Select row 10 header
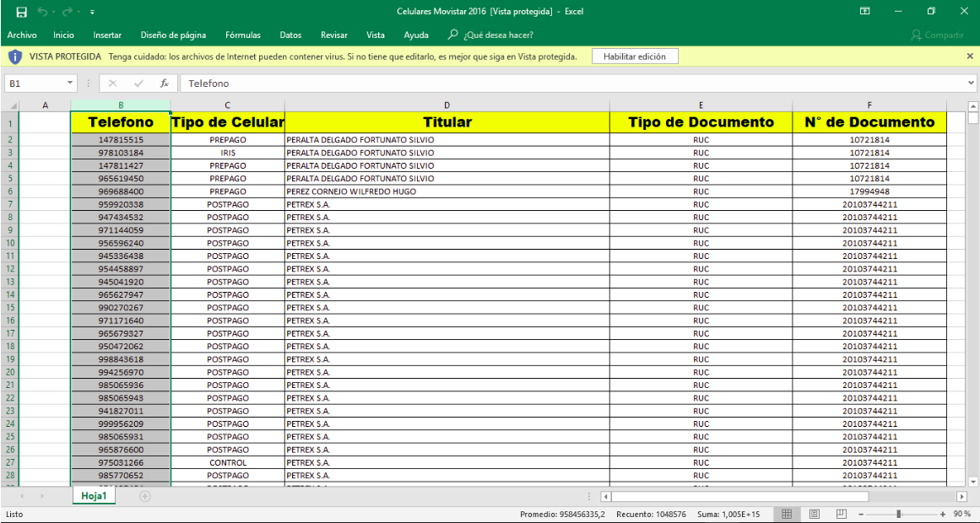Image resolution: width=980 pixels, height=523 pixels. click(x=10, y=243)
